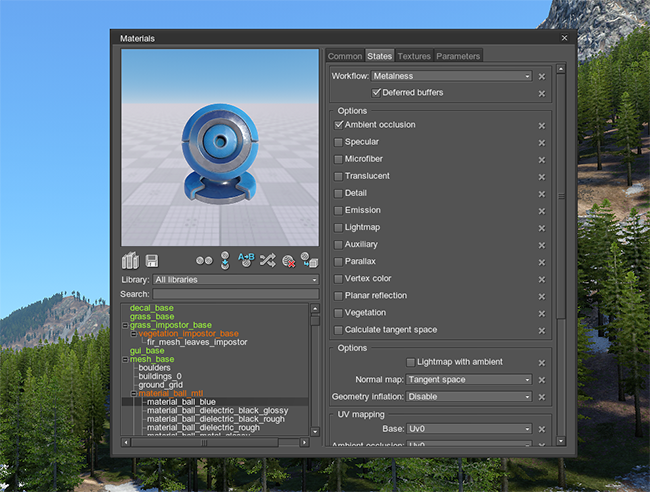650x492 pixels.
Task: Open the Workflow Metalness dropdown
Action: 451,76
